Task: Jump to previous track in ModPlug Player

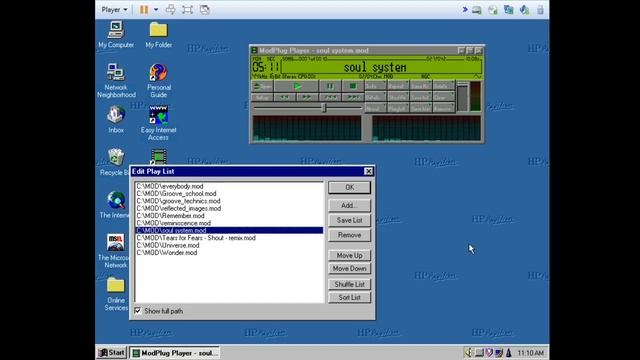Action: click(x=330, y=98)
